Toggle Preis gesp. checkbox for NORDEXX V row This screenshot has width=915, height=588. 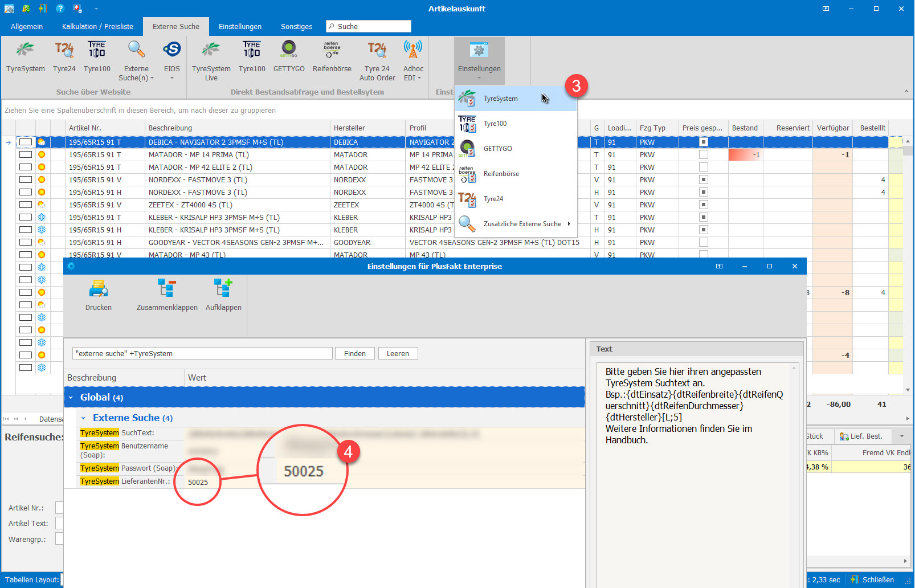click(704, 179)
